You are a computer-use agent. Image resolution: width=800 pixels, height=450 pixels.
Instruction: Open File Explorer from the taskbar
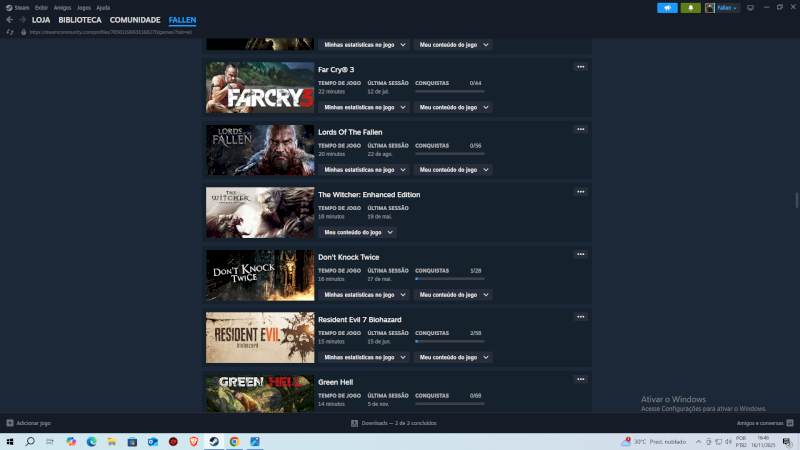coord(112,442)
